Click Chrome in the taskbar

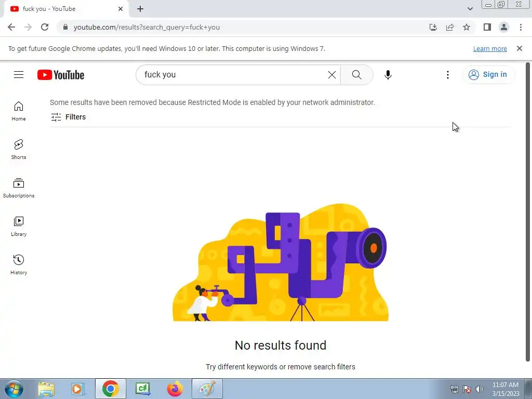pyautogui.click(x=110, y=389)
